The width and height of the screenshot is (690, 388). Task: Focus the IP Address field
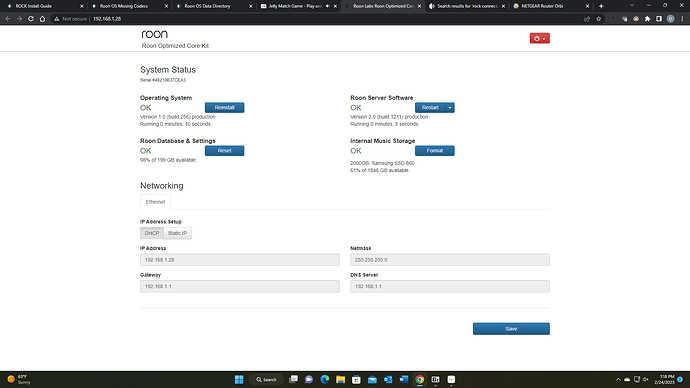coord(240,260)
